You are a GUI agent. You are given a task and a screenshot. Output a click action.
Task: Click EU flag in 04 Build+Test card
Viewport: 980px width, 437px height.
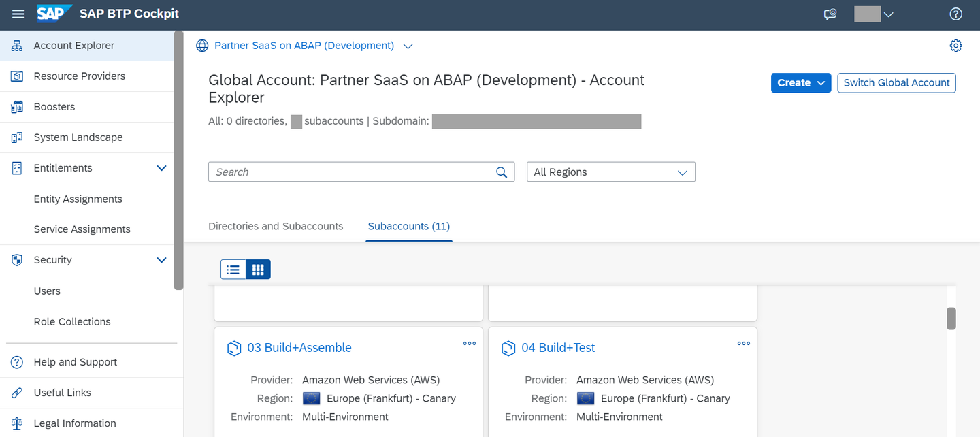[585, 398]
